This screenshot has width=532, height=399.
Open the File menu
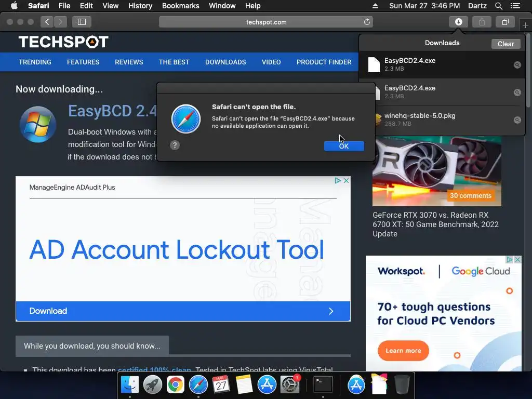pyautogui.click(x=64, y=6)
